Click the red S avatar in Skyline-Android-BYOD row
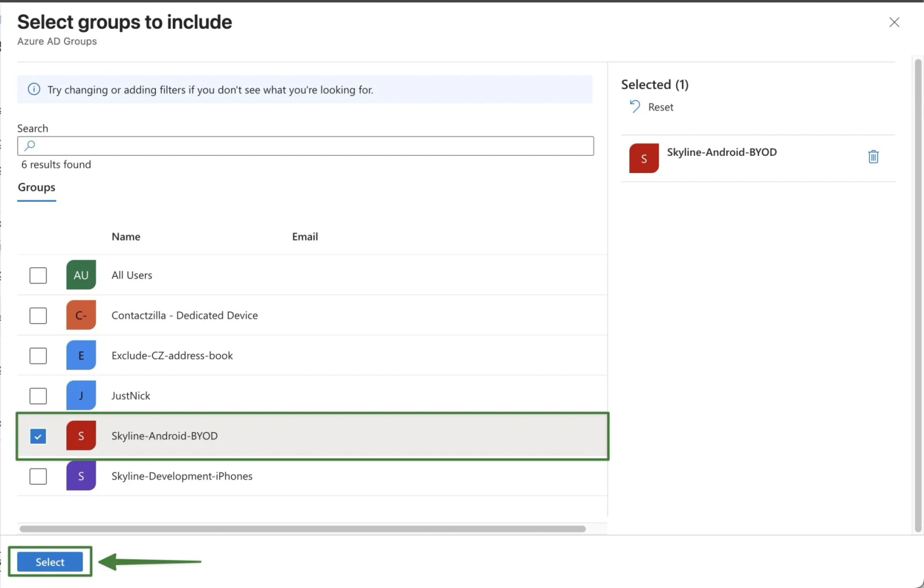This screenshot has height=588, width=924. pos(81,436)
